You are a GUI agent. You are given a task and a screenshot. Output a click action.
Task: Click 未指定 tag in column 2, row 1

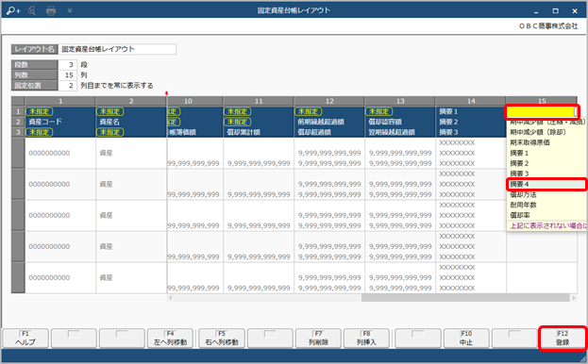click(109, 111)
